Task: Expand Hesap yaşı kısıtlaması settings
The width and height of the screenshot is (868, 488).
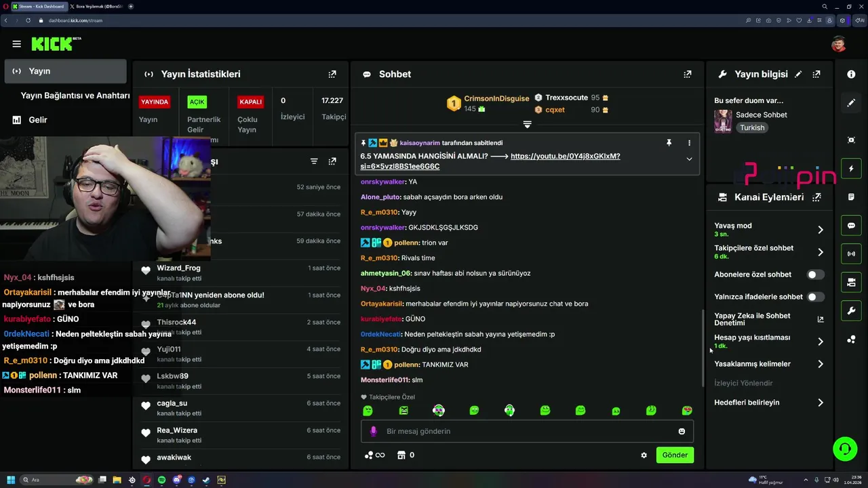Action: [x=820, y=342]
